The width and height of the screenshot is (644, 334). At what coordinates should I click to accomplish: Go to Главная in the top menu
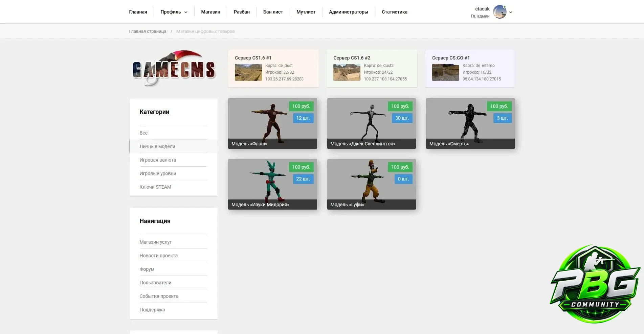138,12
